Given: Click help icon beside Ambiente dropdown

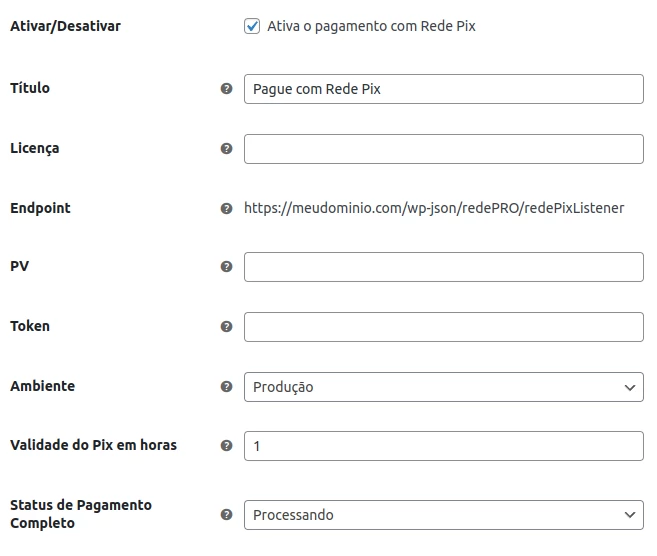Looking at the screenshot, I should click(x=226, y=387).
